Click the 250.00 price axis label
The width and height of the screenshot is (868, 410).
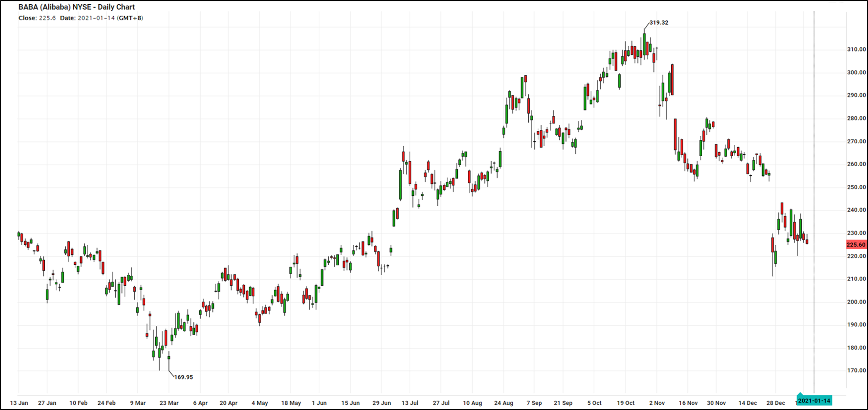[x=856, y=187]
